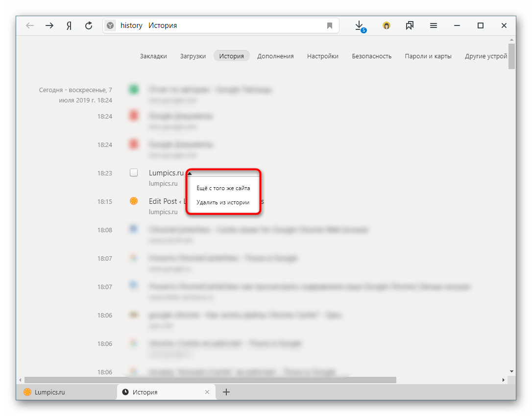Open the browser hamburger menu
This screenshot has height=416, width=532.
pos(433,26)
